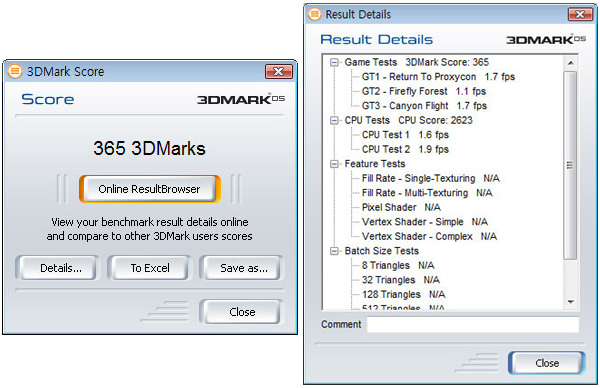Select the Pixel Shader tree item

point(401,207)
